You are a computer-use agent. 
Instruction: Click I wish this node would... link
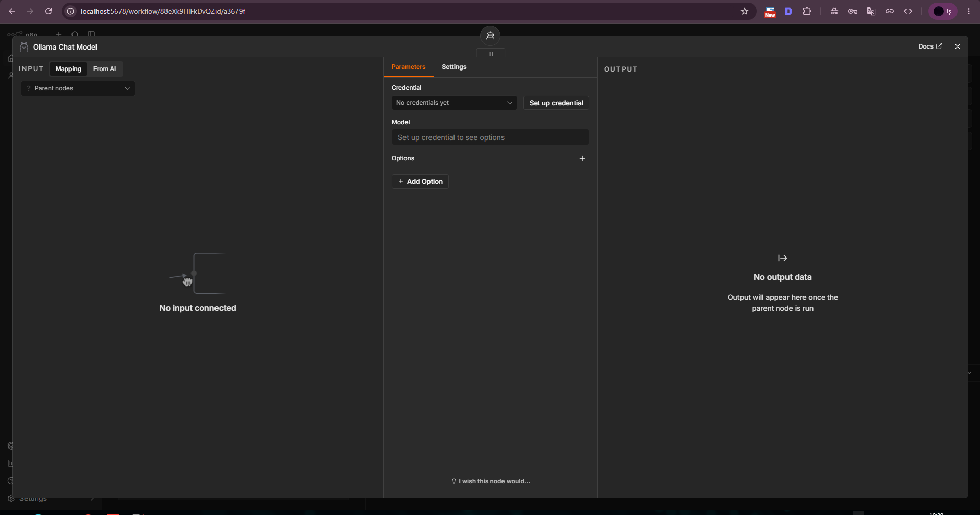point(491,481)
